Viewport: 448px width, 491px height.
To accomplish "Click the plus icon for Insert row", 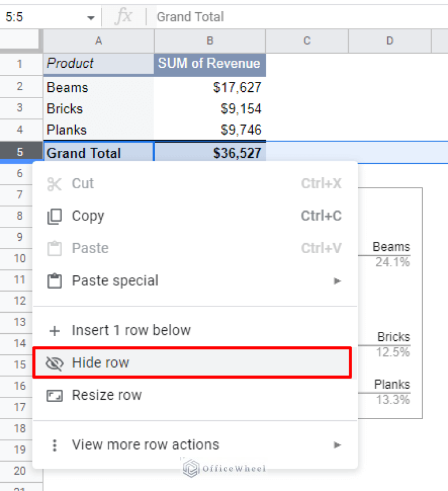I will (54, 331).
